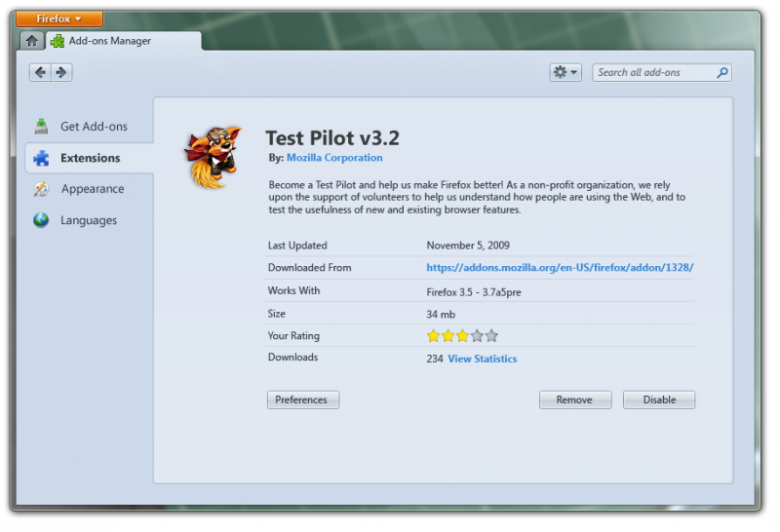Screen dimensions: 780x532
Task: Open the orange Firefox menu dropdown
Action: tap(59, 19)
